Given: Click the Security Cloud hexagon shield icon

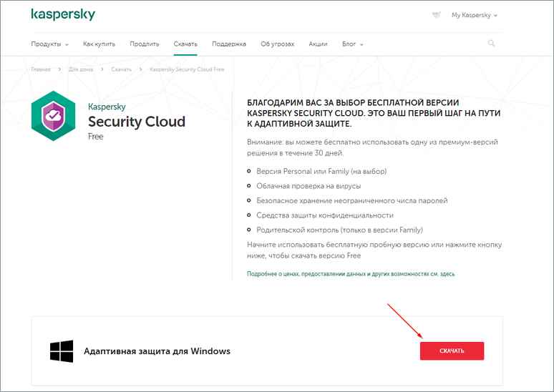Looking at the screenshot, I should (54, 116).
